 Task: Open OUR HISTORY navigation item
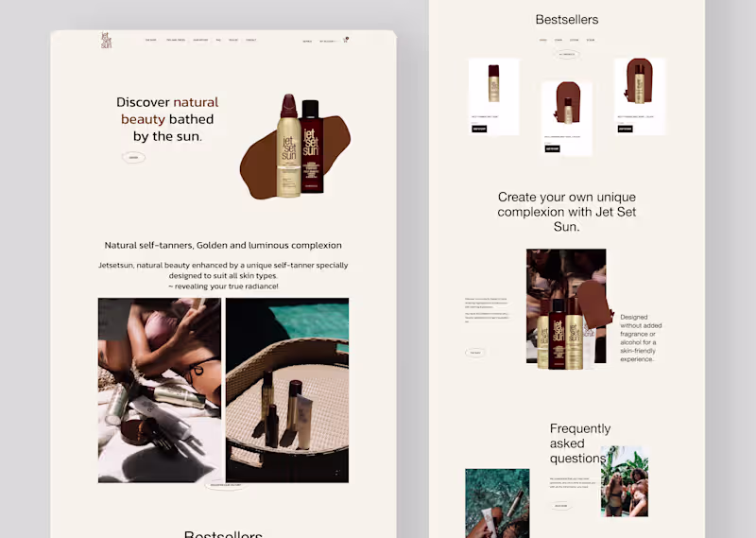point(200,40)
